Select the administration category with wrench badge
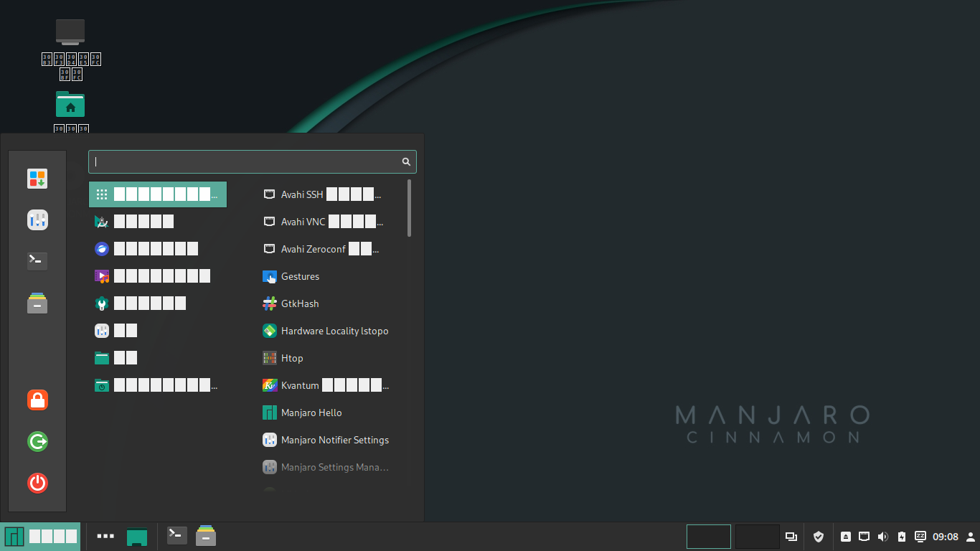 pos(158,303)
